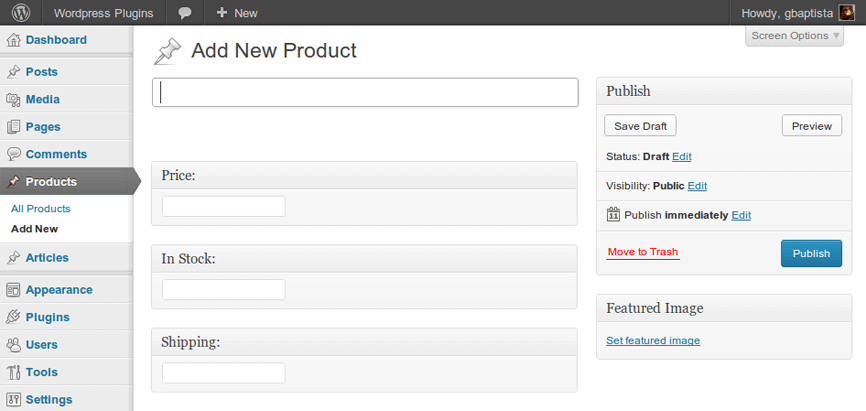Click the Price input field
Screen dimensions: 866x411
223,206
